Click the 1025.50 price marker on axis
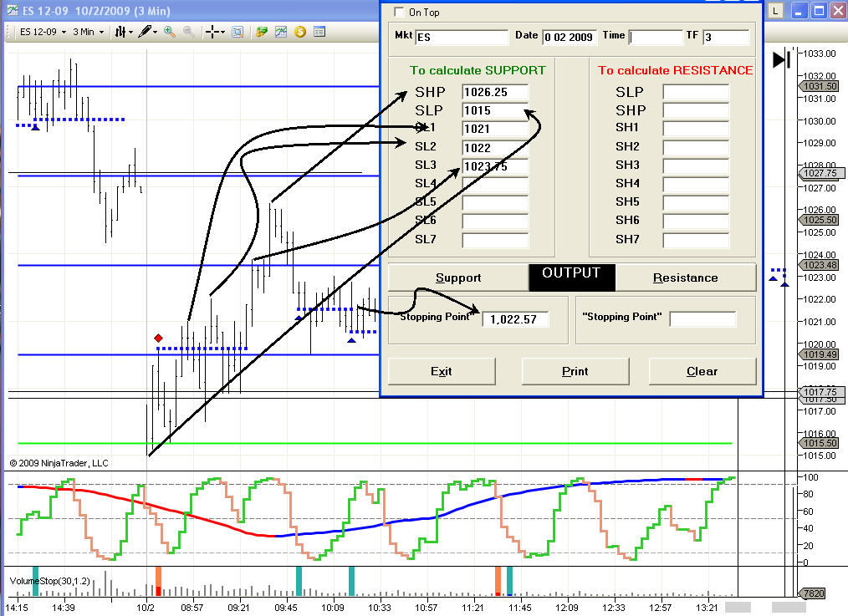Image resolution: width=848 pixels, height=616 pixels. pyautogui.click(x=819, y=220)
